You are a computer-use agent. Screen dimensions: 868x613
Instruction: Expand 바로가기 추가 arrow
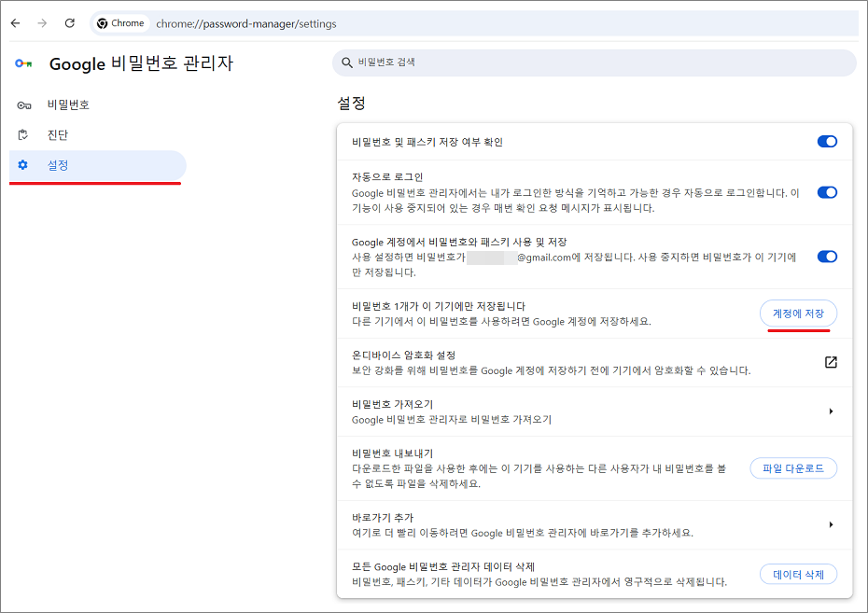click(831, 524)
